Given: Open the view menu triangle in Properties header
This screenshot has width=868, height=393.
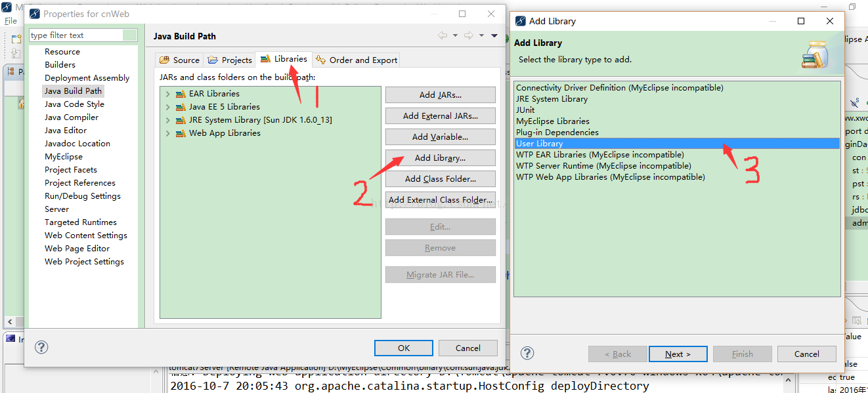Looking at the screenshot, I should click(x=494, y=35).
